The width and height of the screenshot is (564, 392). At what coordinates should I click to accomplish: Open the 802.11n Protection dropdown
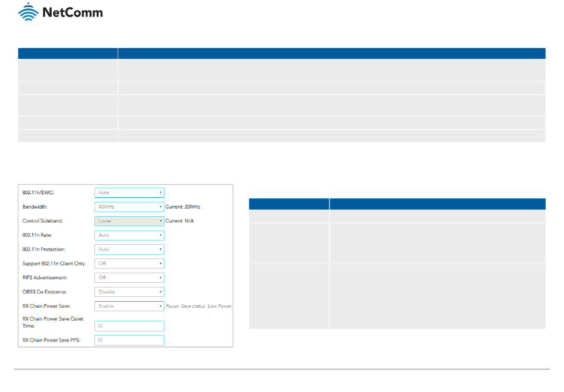click(129, 249)
